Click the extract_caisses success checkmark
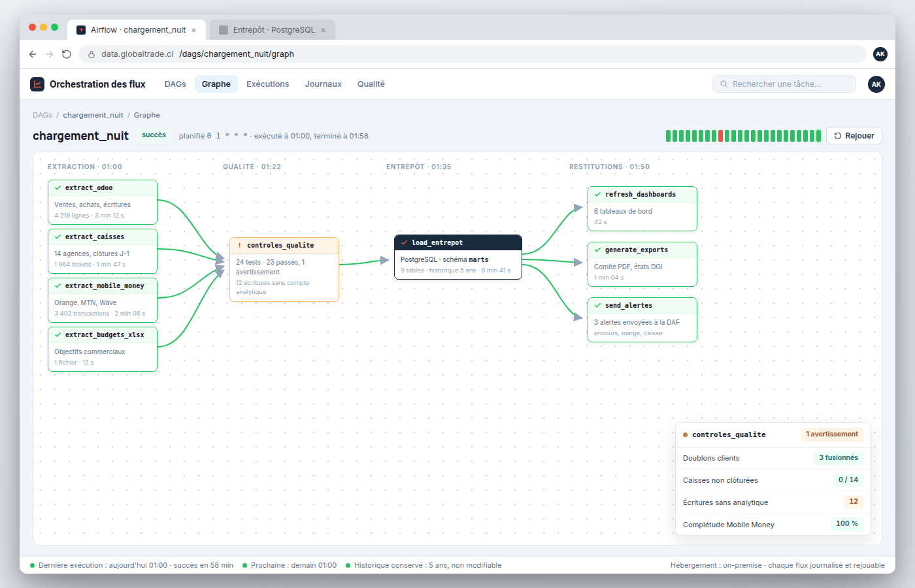Image resolution: width=915 pixels, height=588 pixels. pos(58,237)
